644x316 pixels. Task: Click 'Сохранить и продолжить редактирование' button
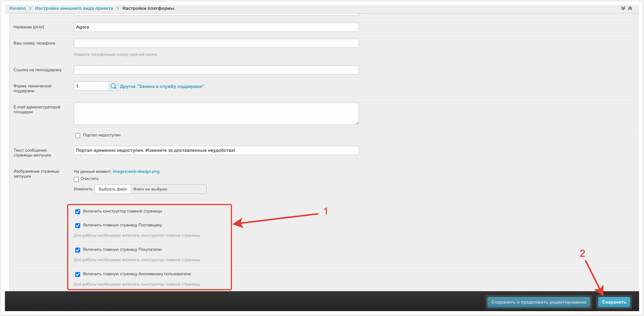[538, 302]
